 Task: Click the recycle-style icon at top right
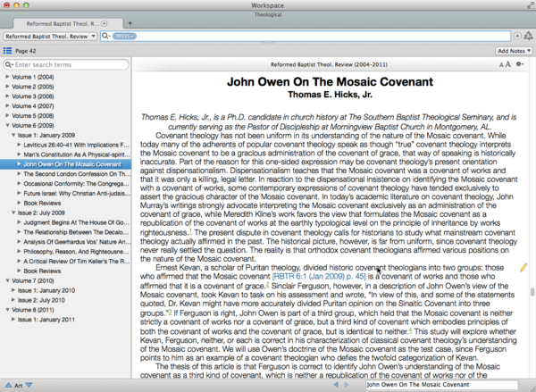pos(529,36)
